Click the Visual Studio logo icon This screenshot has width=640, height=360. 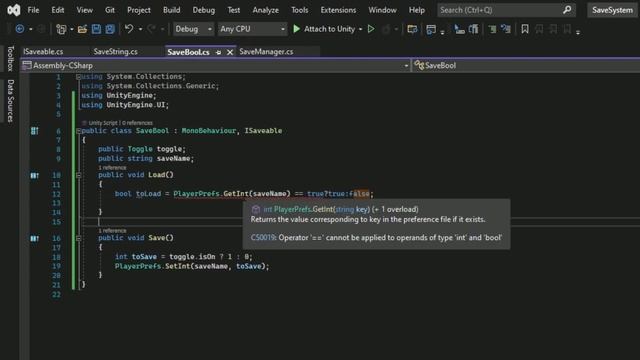coord(13,10)
